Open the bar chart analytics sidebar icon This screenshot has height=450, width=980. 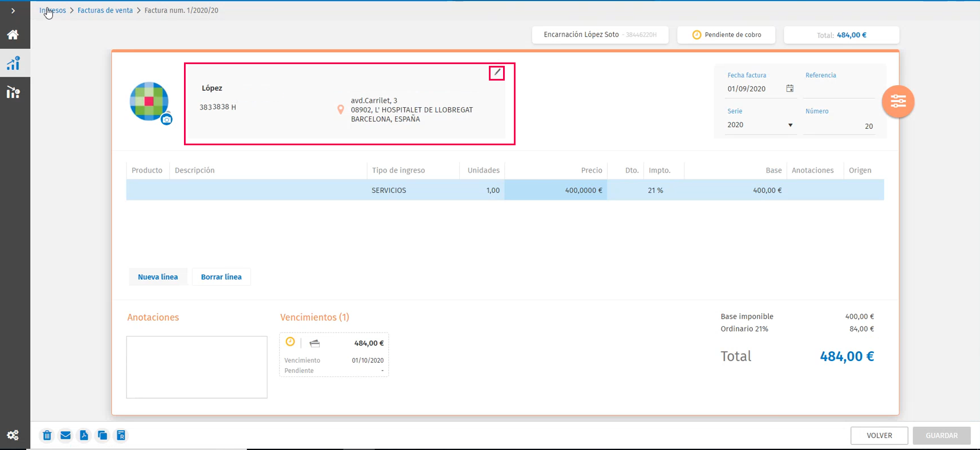pyautogui.click(x=13, y=63)
